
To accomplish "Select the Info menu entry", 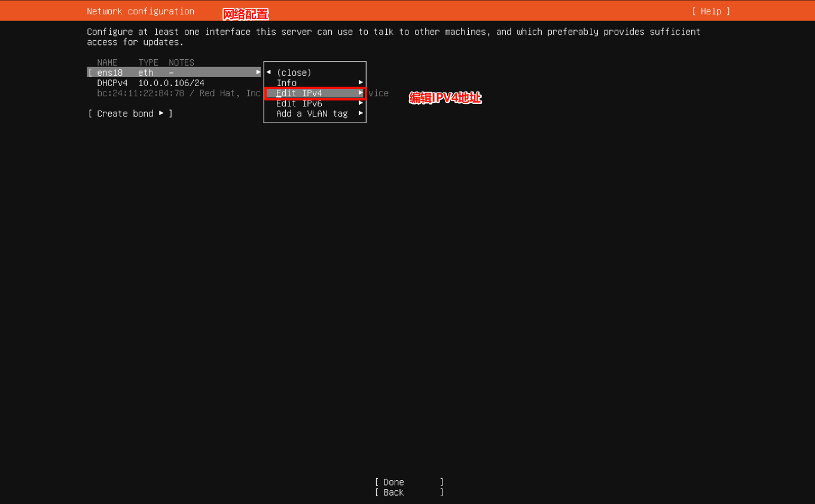I will [x=286, y=83].
